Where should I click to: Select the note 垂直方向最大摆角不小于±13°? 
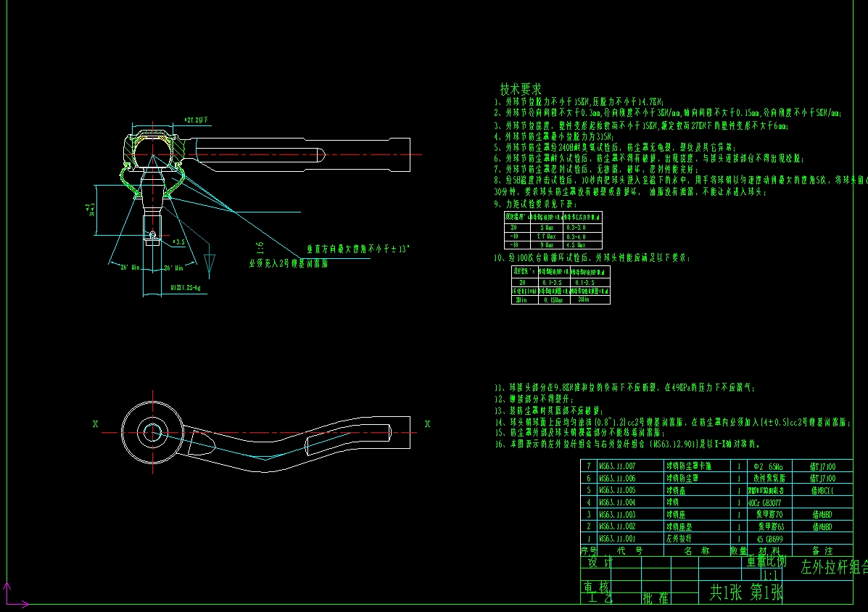tap(358, 249)
